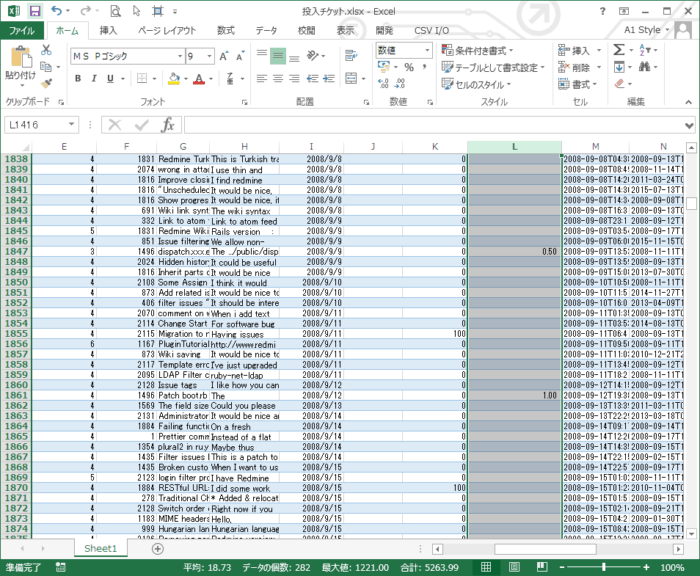Click the Paste clipboard icon

[x=21, y=58]
